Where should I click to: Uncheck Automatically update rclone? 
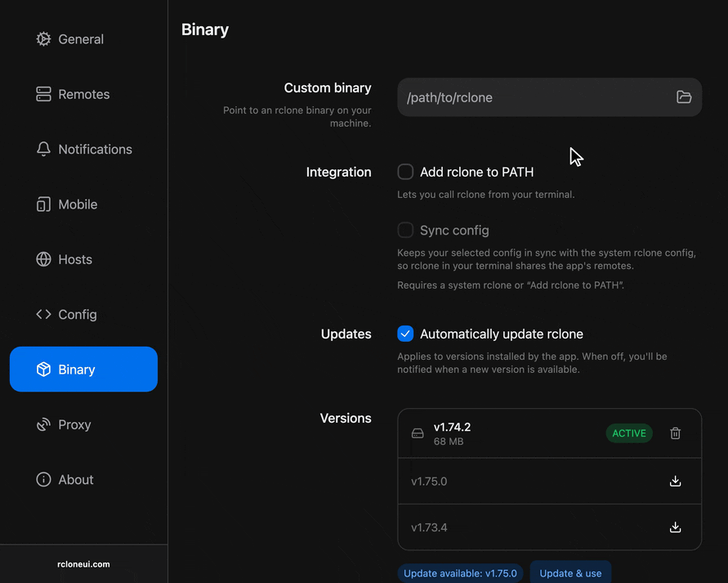coord(405,334)
